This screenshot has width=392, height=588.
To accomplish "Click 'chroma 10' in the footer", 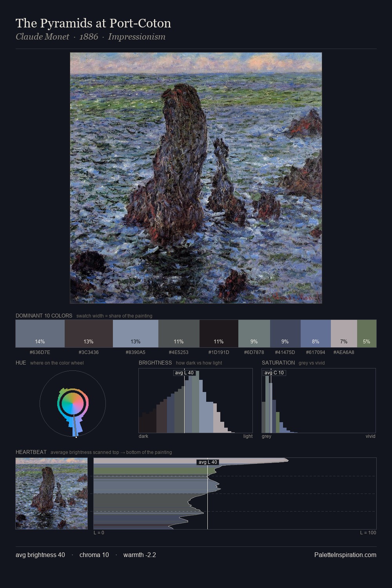I will click(x=94, y=555).
